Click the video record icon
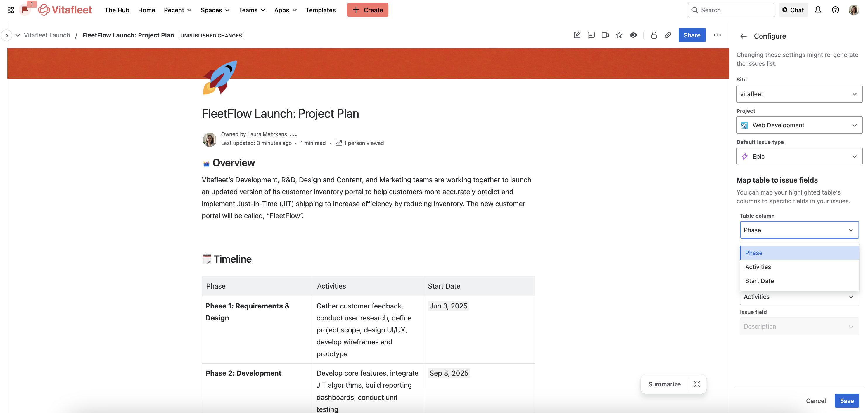This screenshot has width=868, height=413. coord(605,35)
